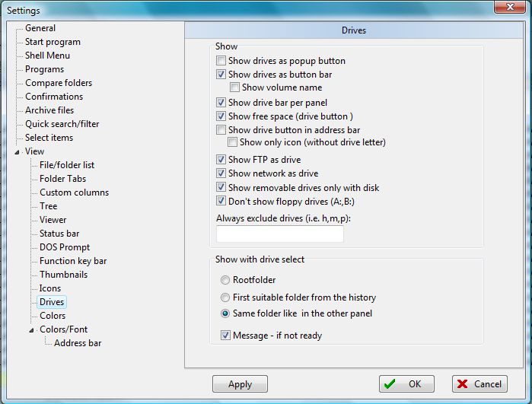This screenshot has height=404, width=532.
Task: Check Show only icon without drive letter
Action: pos(232,142)
